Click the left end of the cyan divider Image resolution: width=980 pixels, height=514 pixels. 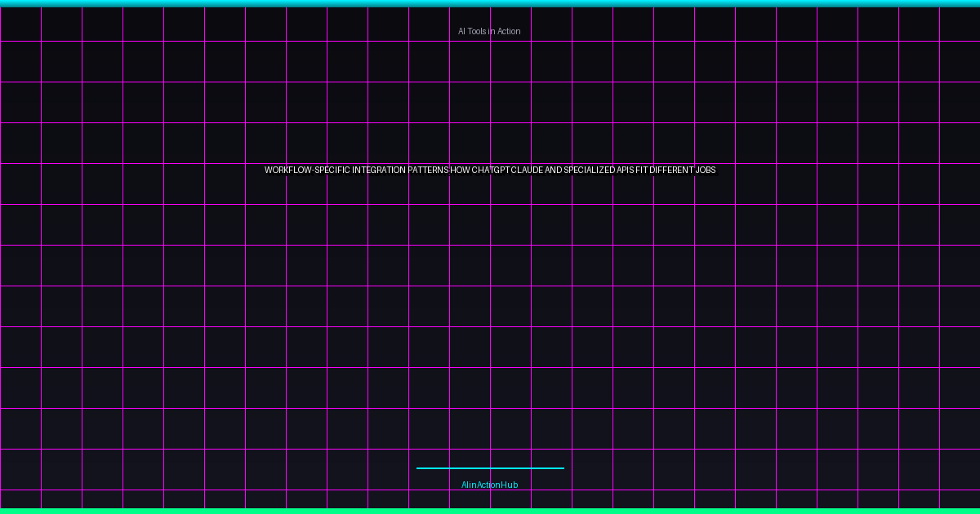click(x=419, y=468)
